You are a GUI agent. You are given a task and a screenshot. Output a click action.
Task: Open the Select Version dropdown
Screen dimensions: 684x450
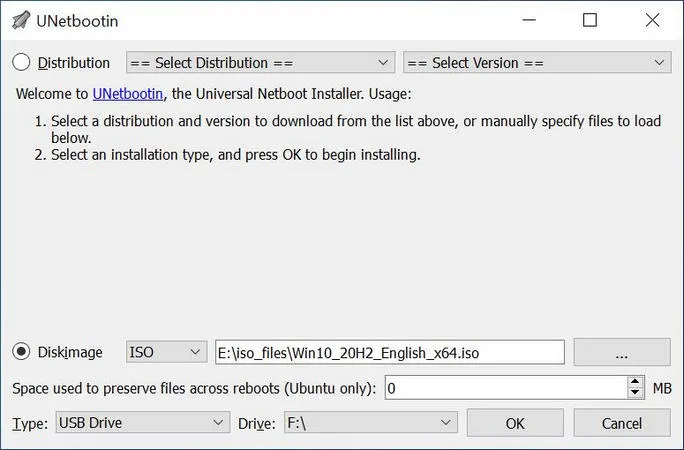tap(536, 63)
